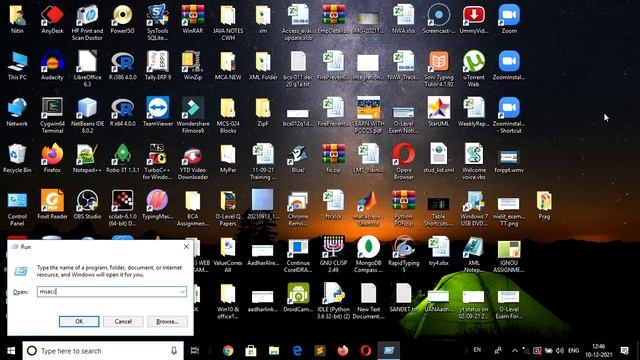Launch the UmmyVideo downloader icon

coord(473,20)
